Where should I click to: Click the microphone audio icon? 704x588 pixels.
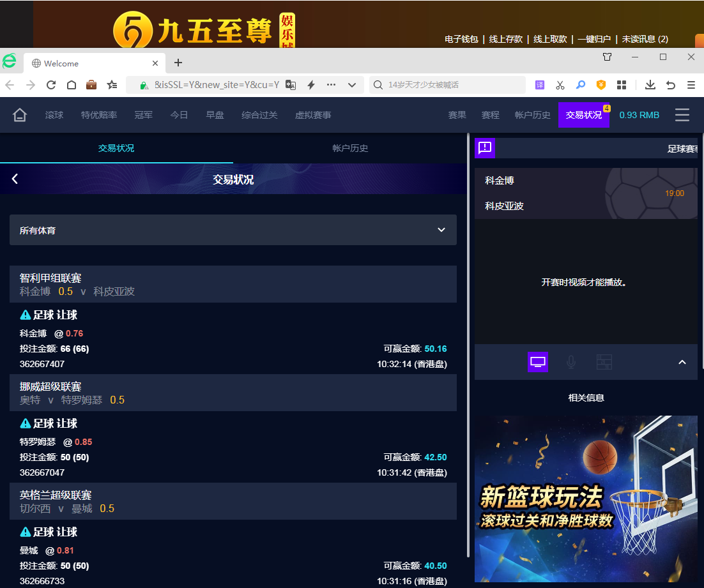click(571, 362)
